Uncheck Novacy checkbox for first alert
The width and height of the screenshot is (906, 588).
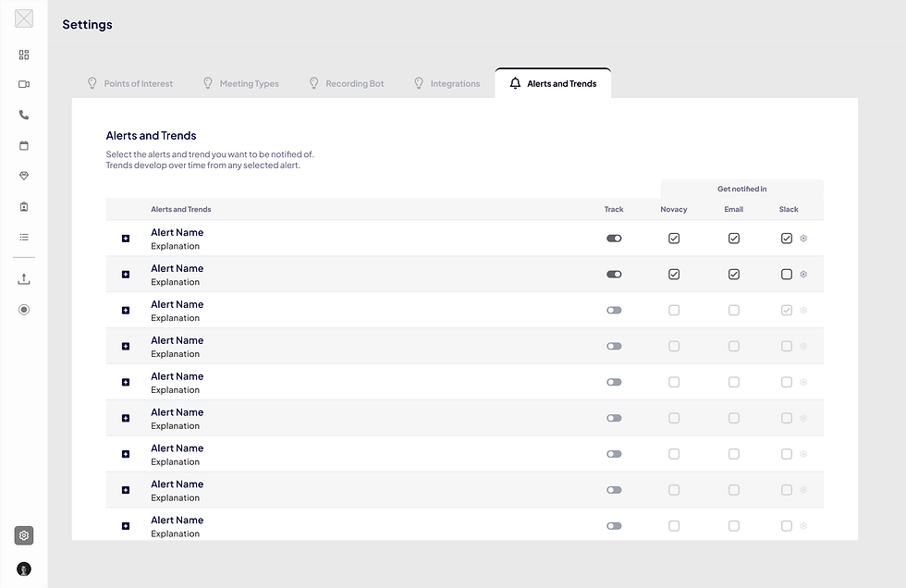tap(674, 239)
